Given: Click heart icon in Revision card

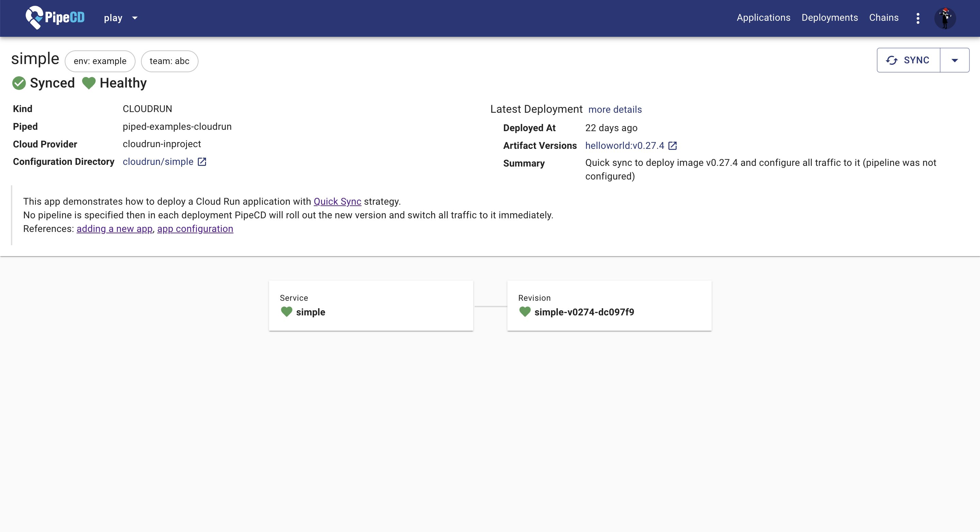Looking at the screenshot, I should point(525,312).
